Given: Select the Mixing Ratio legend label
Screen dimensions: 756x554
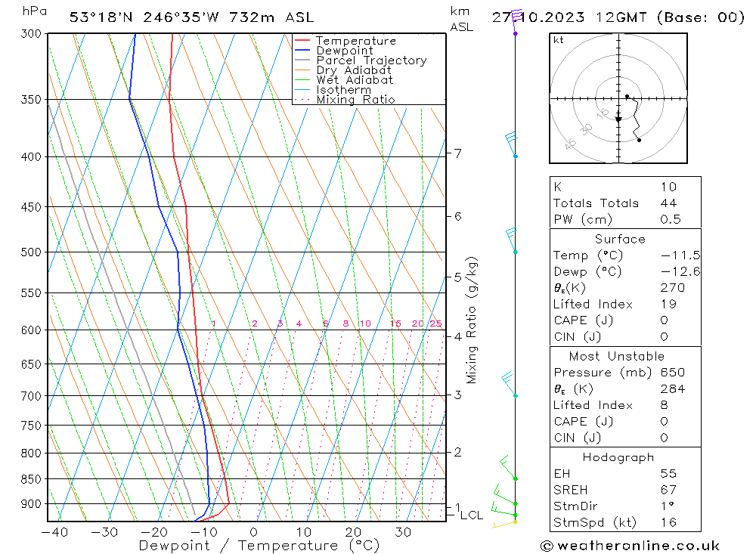Looking at the screenshot, I should tap(355, 100).
